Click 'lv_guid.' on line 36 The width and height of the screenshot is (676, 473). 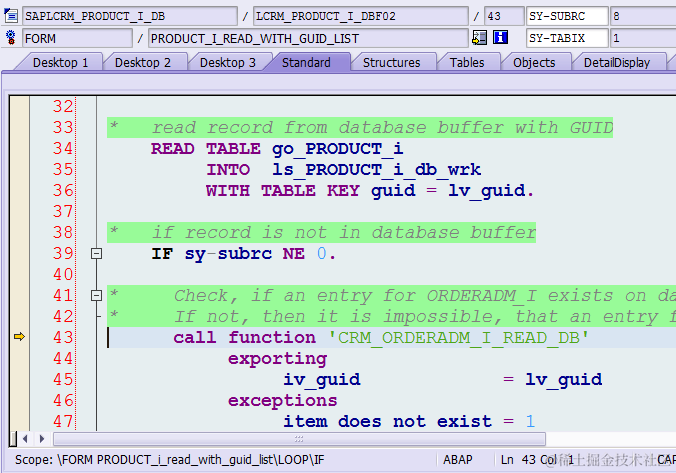pos(491,191)
